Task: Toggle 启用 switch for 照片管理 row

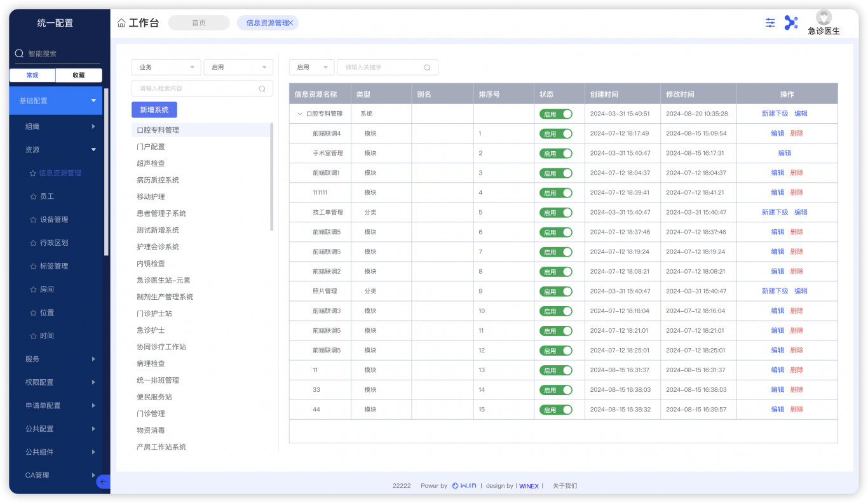Action: pos(556,291)
